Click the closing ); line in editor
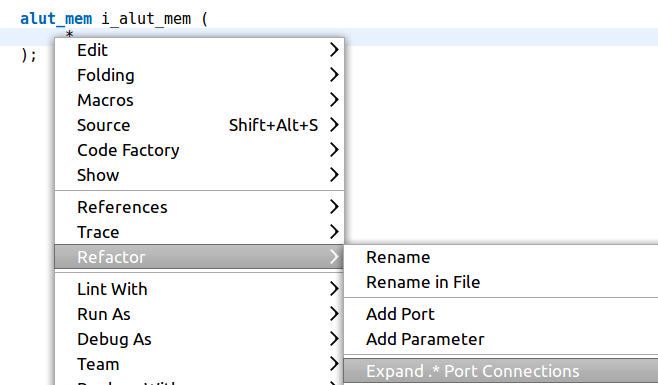This screenshot has width=658, height=385. click(29, 55)
